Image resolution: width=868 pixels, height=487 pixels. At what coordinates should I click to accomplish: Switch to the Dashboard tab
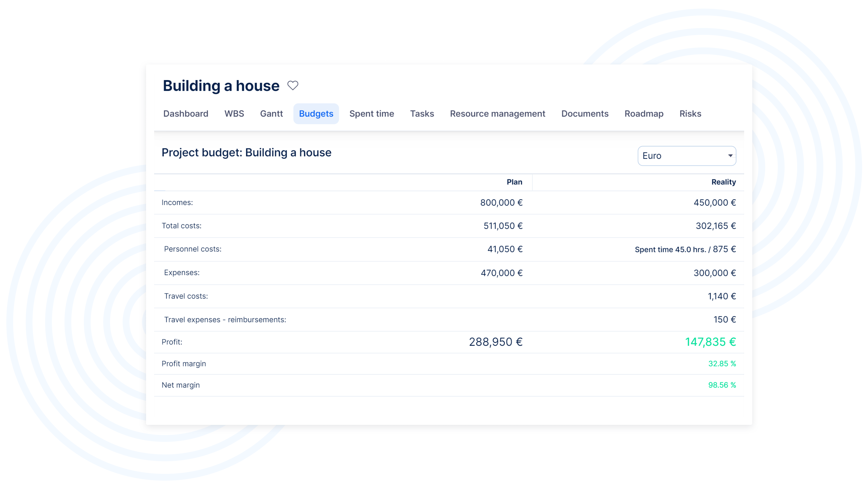click(x=186, y=114)
